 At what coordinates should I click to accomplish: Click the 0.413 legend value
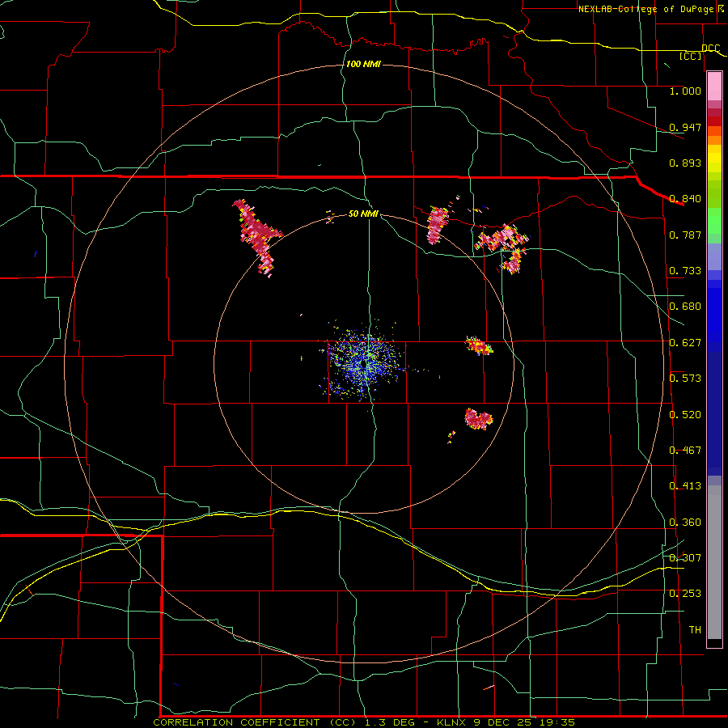click(685, 486)
